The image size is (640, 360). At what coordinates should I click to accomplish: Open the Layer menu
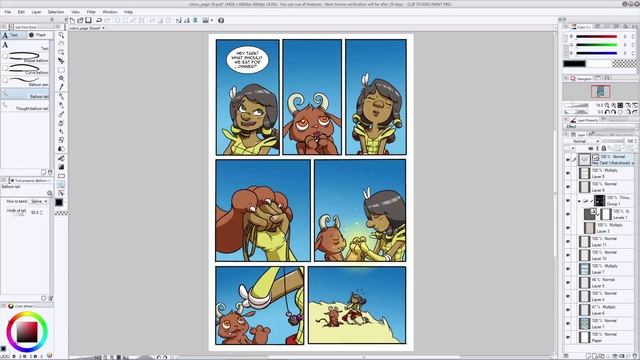click(x=36, y=12)
